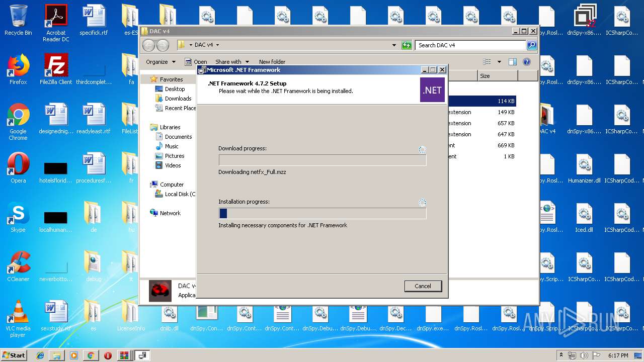Launch Internet Explorer from taskbar
The width and height of the screenshot is (644, 362).
click(x=40, y=355)
